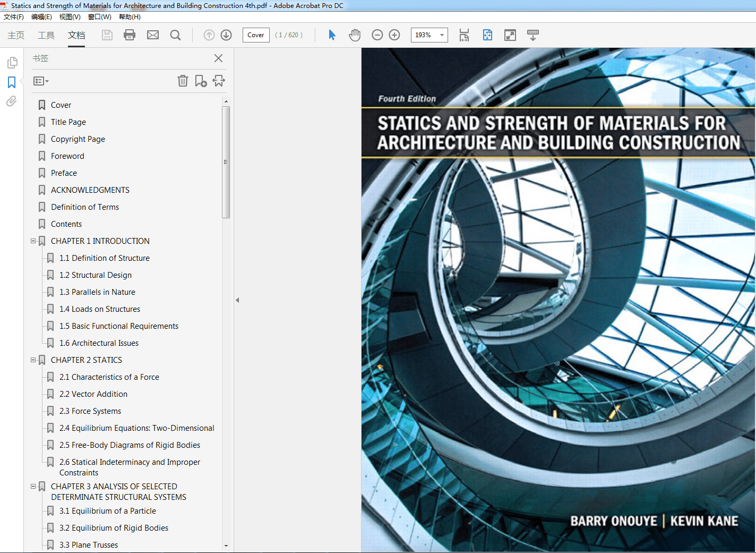Go to previous page arrow
Screen dimensions: 756x553
209,35
